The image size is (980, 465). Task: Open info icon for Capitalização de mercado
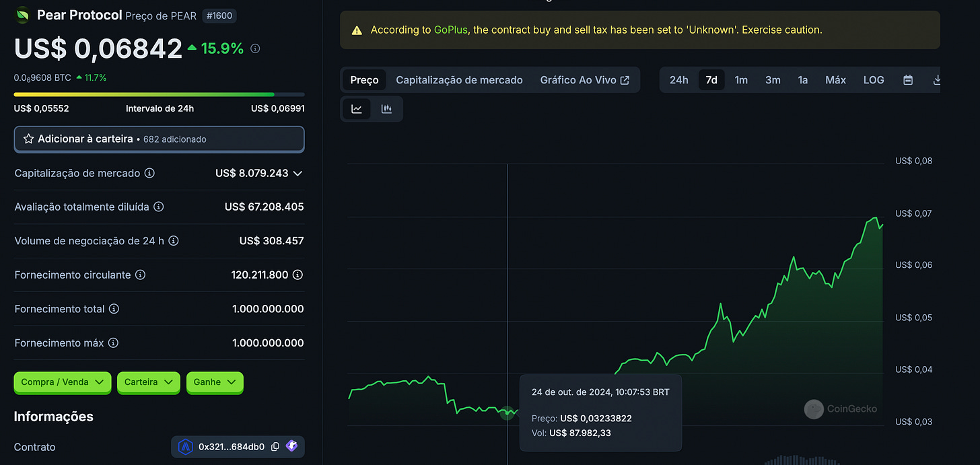pos(149,173)
